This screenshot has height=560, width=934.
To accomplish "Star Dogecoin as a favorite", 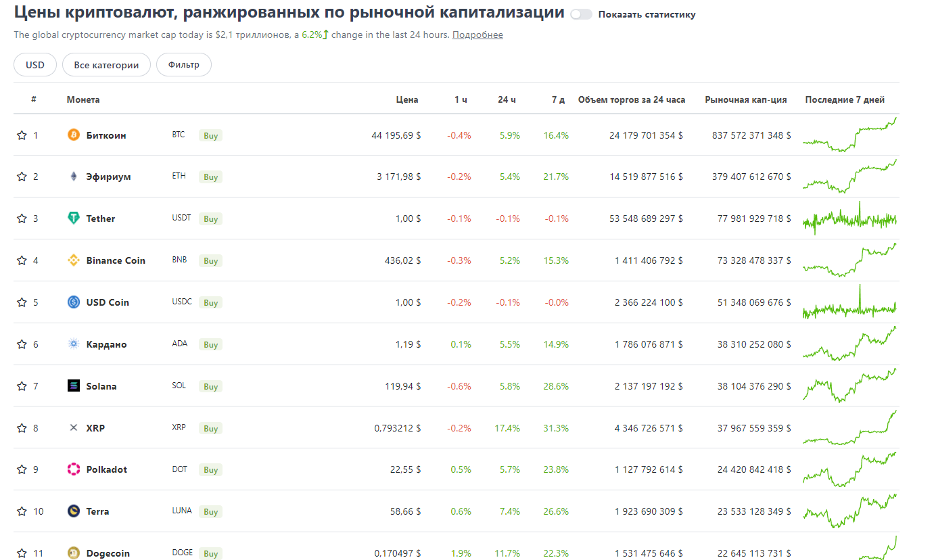I will point(22,553).
